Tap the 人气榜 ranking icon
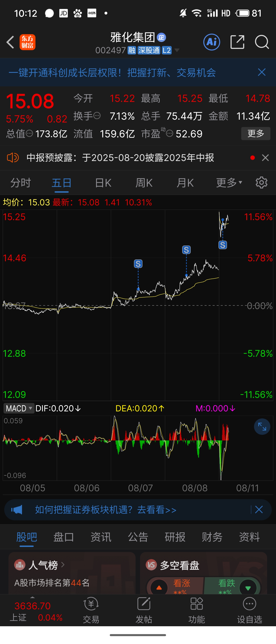Screen dimensions: 276x644 click(20, 565)
